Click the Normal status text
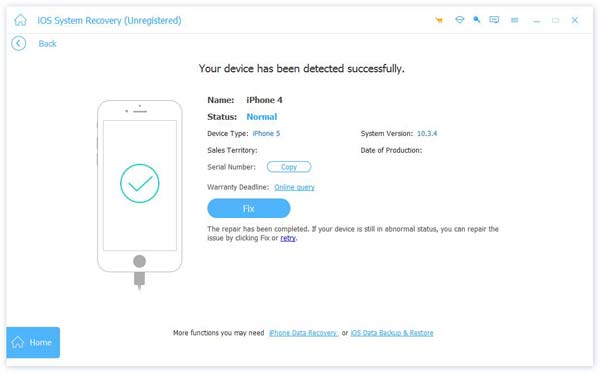 262,117
